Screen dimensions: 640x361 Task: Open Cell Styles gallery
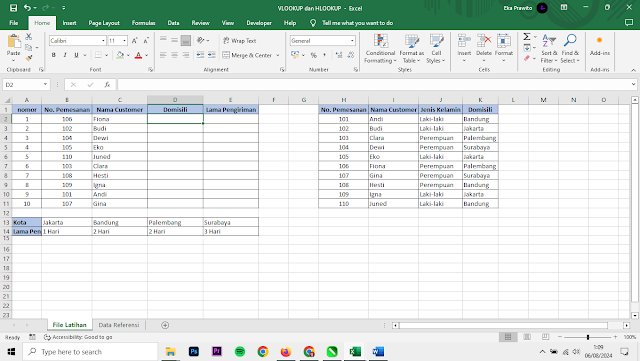436,49
